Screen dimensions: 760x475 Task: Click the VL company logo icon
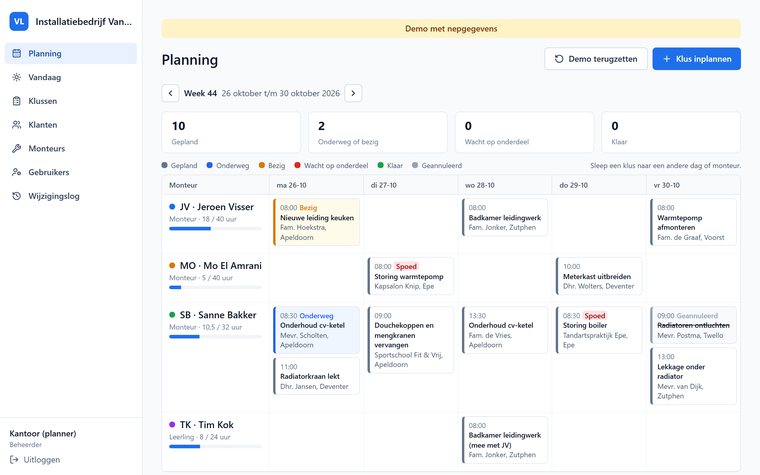pyautogui.click(x=19, y=21)
